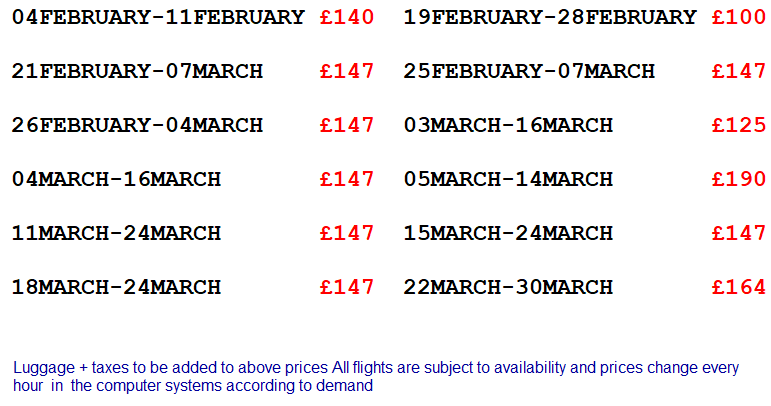
Task: Click the 04FEBRUARY-11FEBRUARY date range
Action: 158,17
